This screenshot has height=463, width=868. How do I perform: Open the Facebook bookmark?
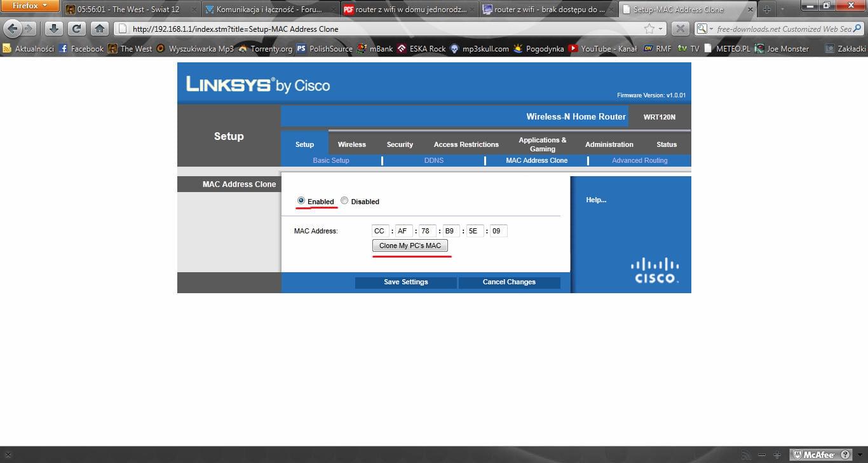(x=81, y=48)
